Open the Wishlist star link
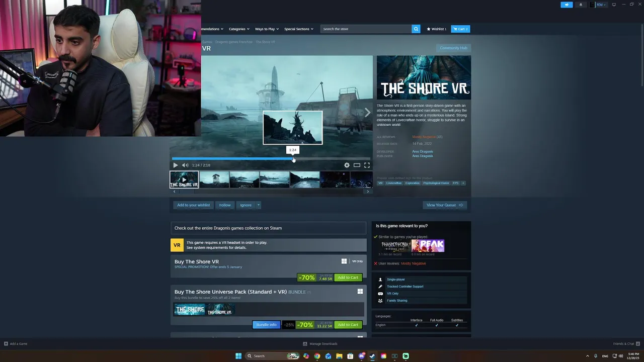Screen dimensions: 644x362 click(437, 29)
